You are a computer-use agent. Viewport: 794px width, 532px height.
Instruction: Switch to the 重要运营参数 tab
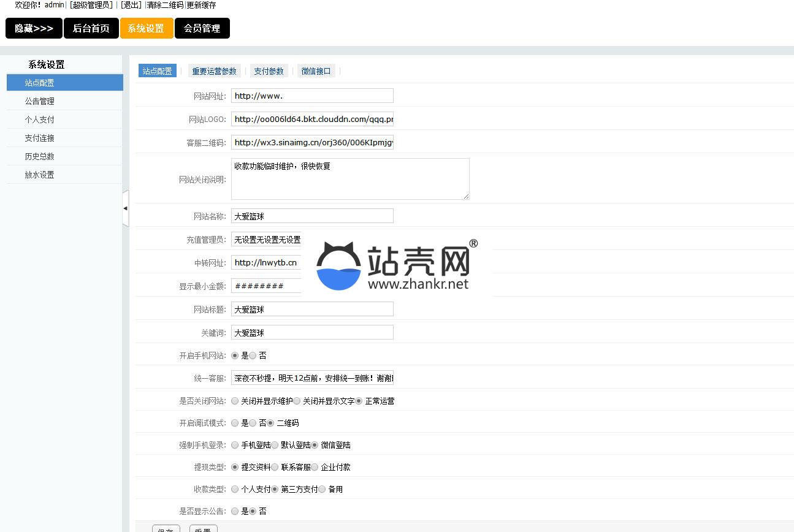pos(214,71)
